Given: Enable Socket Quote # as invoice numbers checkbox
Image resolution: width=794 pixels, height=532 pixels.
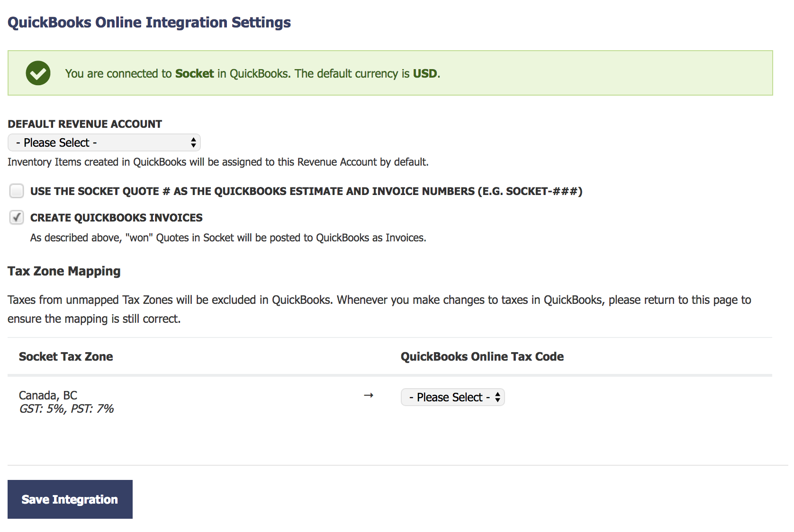Looking at the screenshot, I should point(17,191).
